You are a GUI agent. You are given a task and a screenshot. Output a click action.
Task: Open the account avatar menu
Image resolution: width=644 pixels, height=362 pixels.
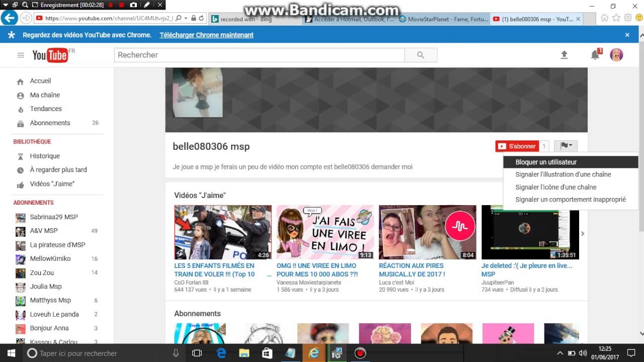click(616, 55)
